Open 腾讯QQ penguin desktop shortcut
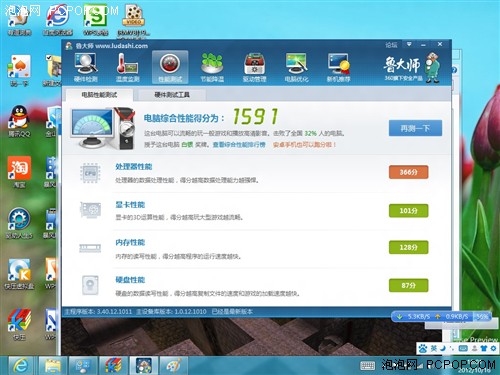 click(x=19, y=122)
